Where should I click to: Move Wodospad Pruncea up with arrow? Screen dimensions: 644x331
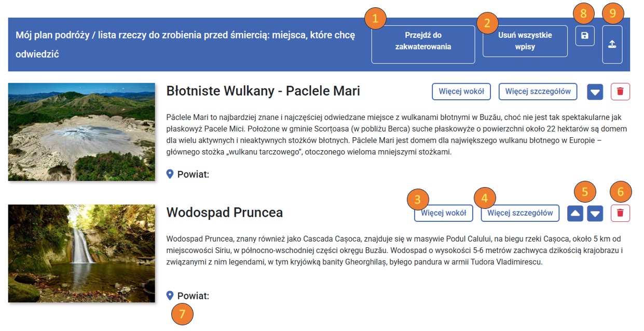[x=575, y=213]
